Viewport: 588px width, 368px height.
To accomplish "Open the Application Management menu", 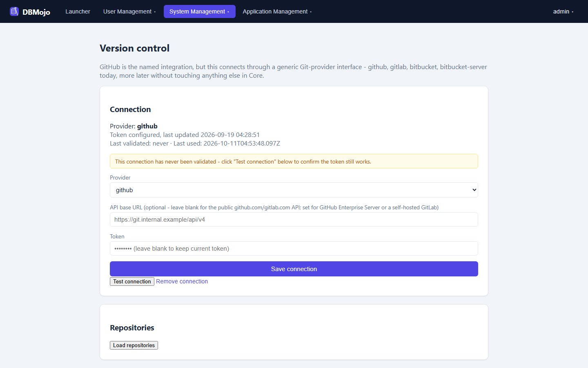I will click(277, 11).
